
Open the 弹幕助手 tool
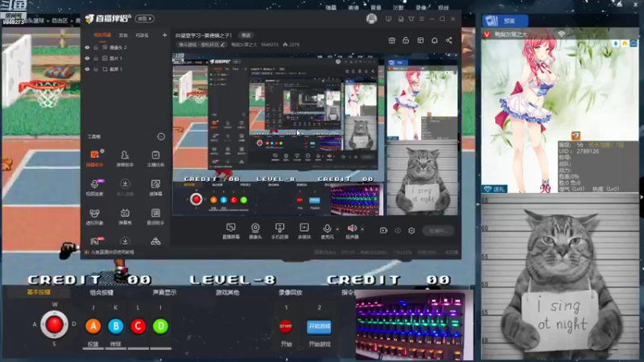pos(95,158)
